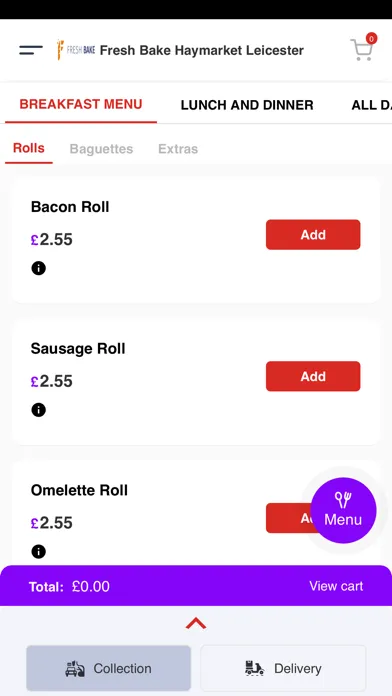The image size is (392, 696).
Task: Switch to Breakfast Menu tab
Action: [81, 104]
